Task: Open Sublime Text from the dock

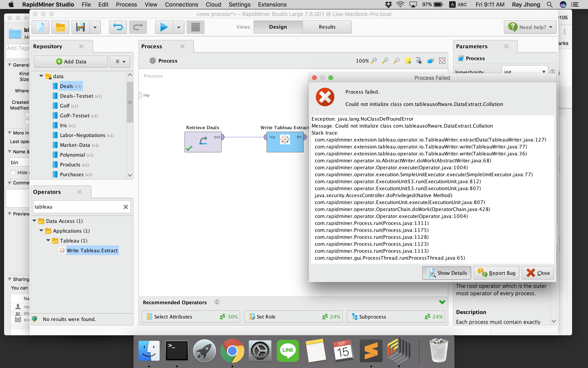Action: [371, 351]
